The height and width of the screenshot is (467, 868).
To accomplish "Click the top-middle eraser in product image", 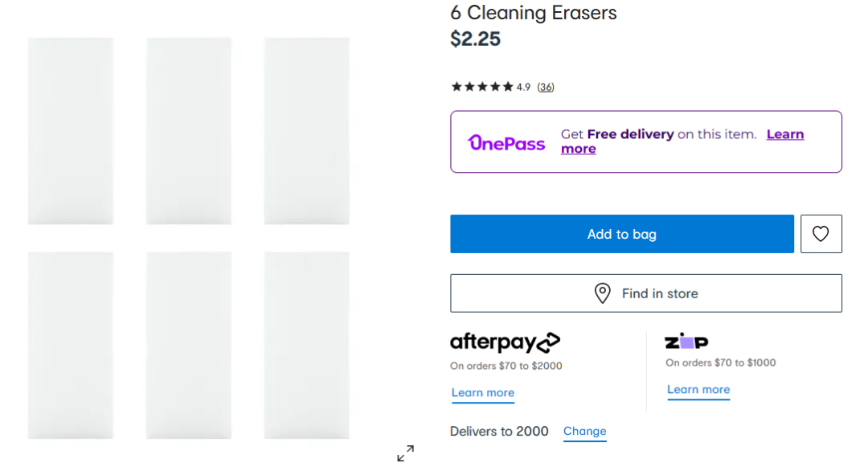I will [189, 131].
